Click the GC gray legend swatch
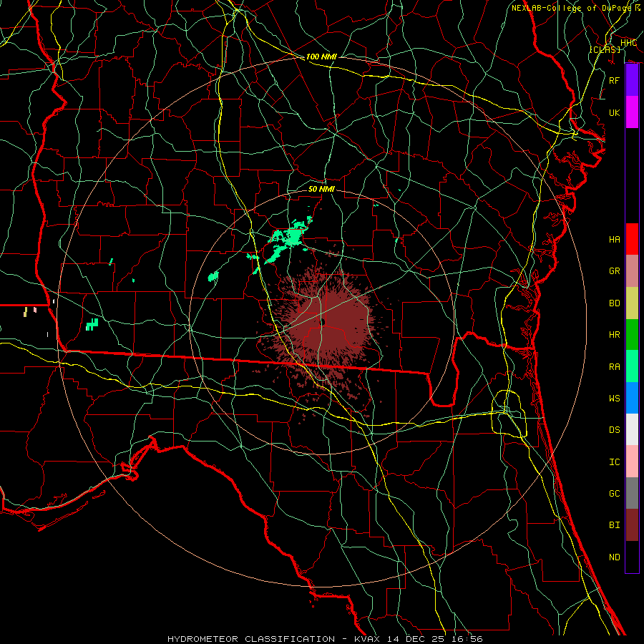 (x=632, y=493)
